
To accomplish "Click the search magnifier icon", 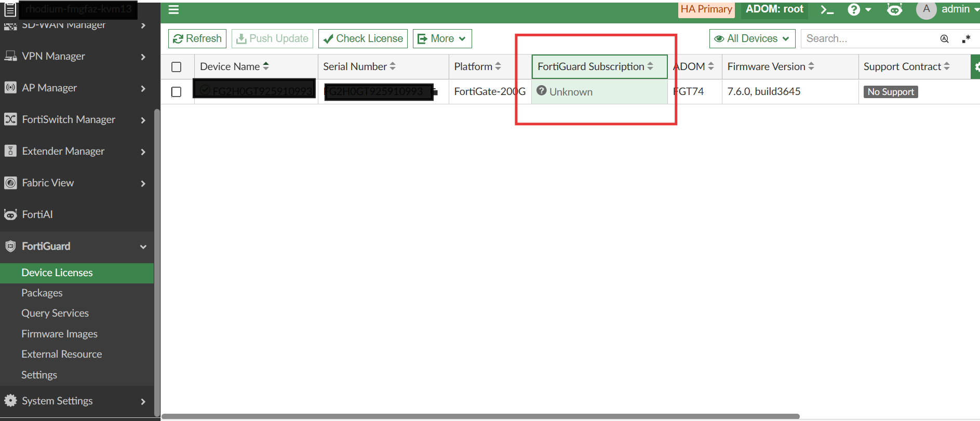I will (944, 39).
